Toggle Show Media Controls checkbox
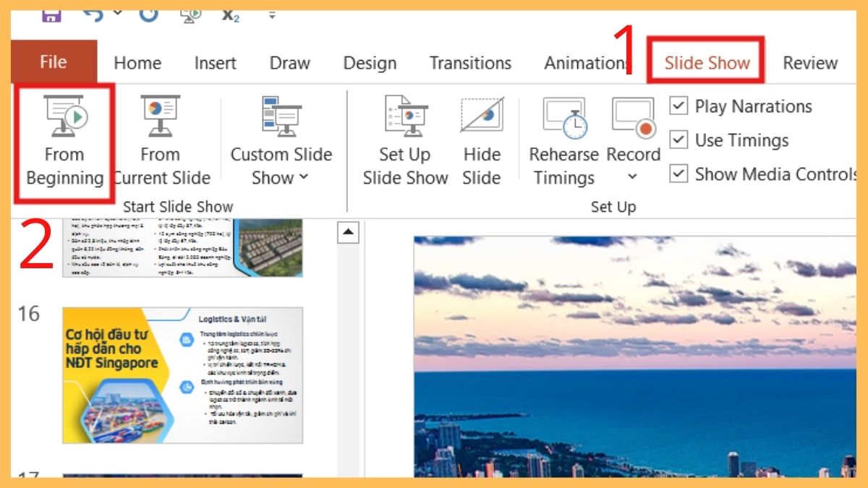 click(x=678, y=174)
